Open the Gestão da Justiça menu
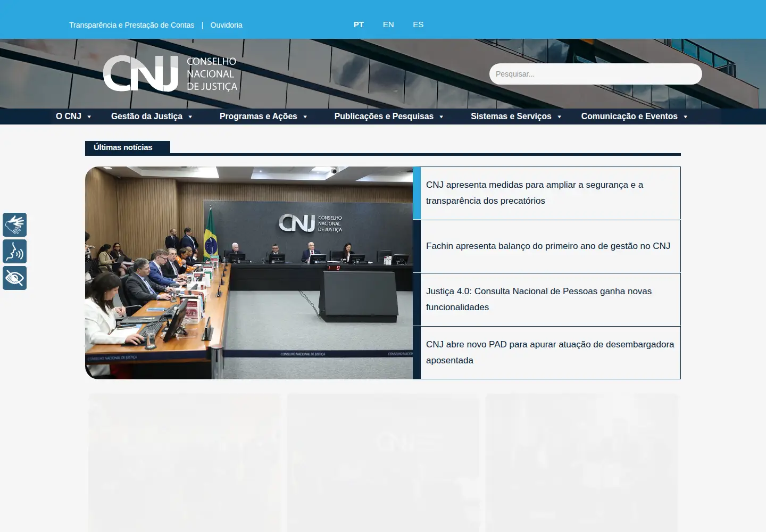This screenshot has width=766, height=532. [147, 116]
